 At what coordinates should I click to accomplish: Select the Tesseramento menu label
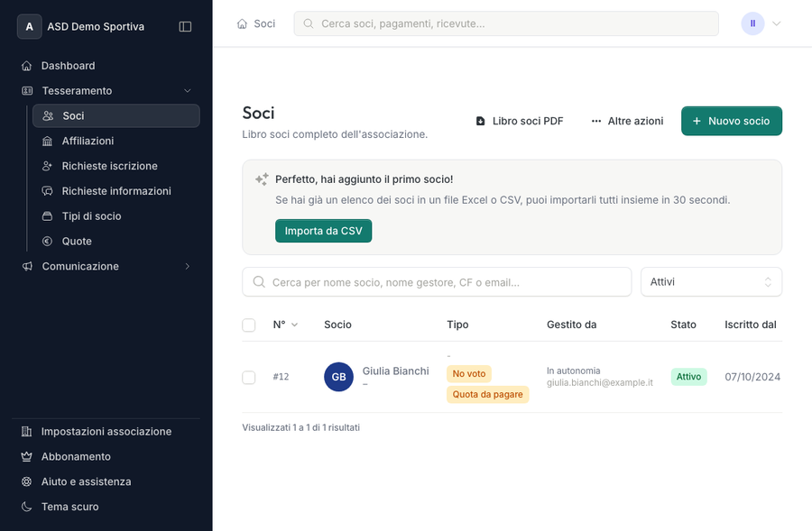77,90
